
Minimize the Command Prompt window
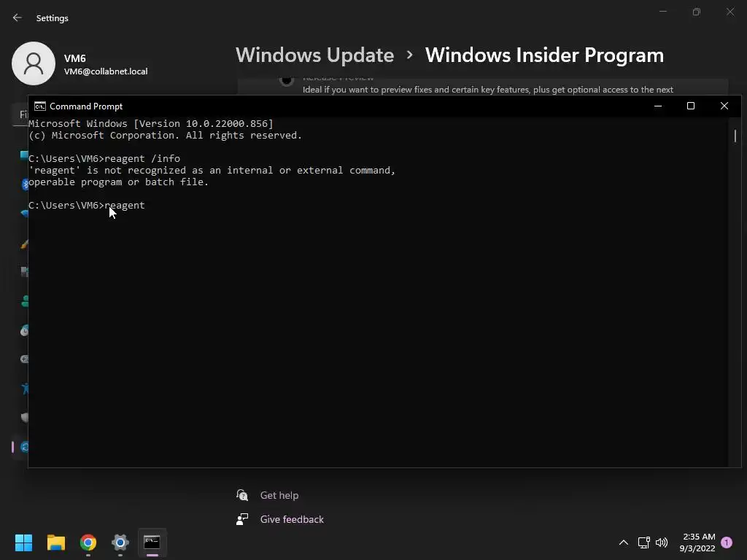coord(658,106)
